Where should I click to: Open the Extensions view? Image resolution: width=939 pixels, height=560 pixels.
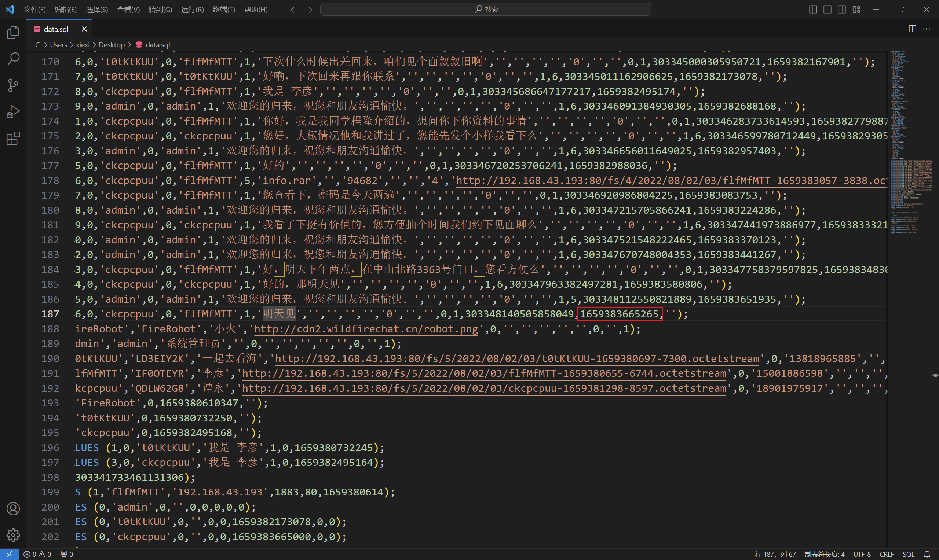click(x=13, y=138)
